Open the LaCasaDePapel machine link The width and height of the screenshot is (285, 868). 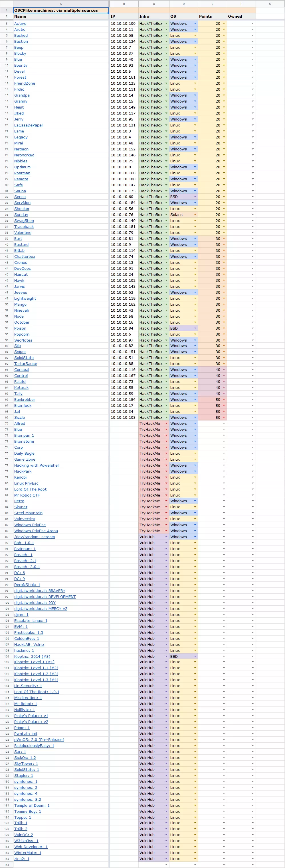28,125
